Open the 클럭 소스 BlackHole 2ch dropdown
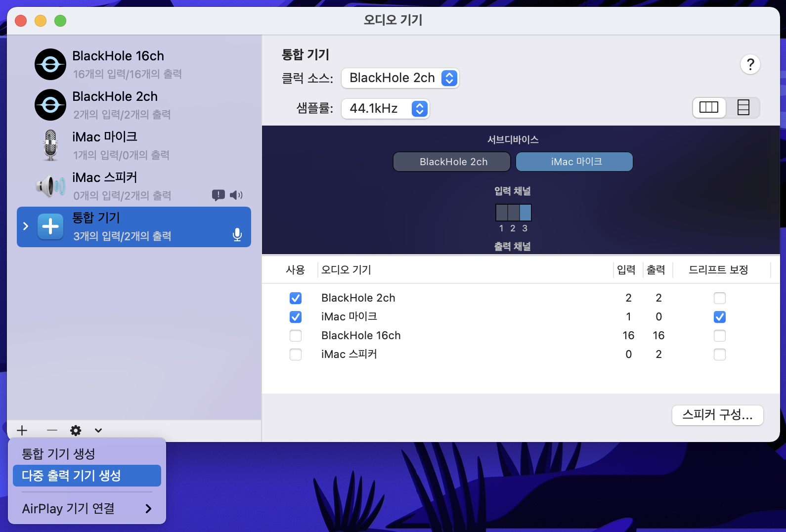The height and width of the screenshot is (532, 786). (400, 78)
